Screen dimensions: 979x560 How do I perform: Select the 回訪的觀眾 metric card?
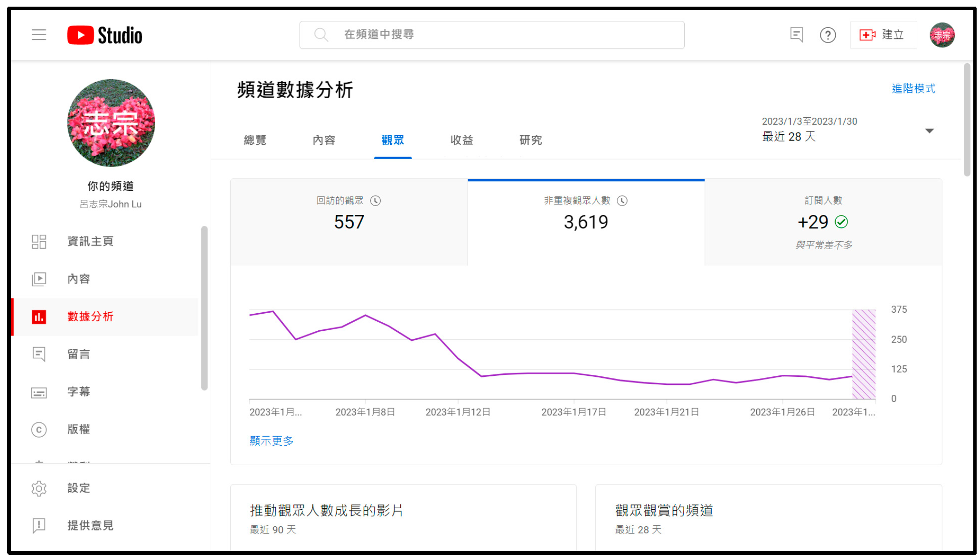pos(349,222)
